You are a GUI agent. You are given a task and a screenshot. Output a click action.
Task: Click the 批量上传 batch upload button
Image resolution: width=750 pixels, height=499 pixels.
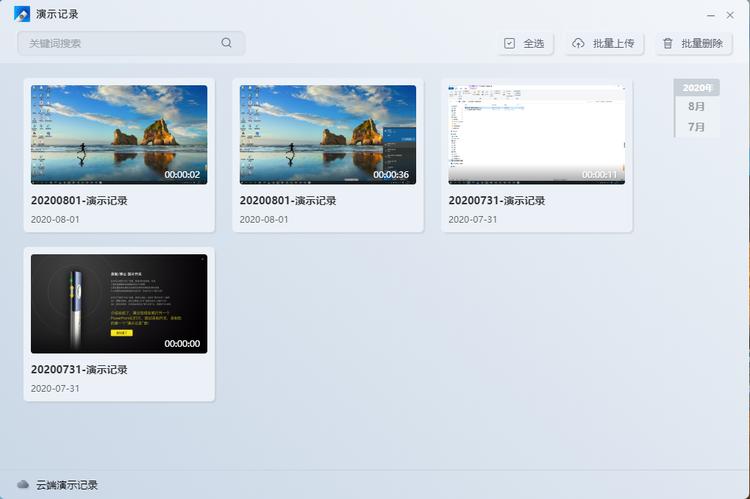604,44
